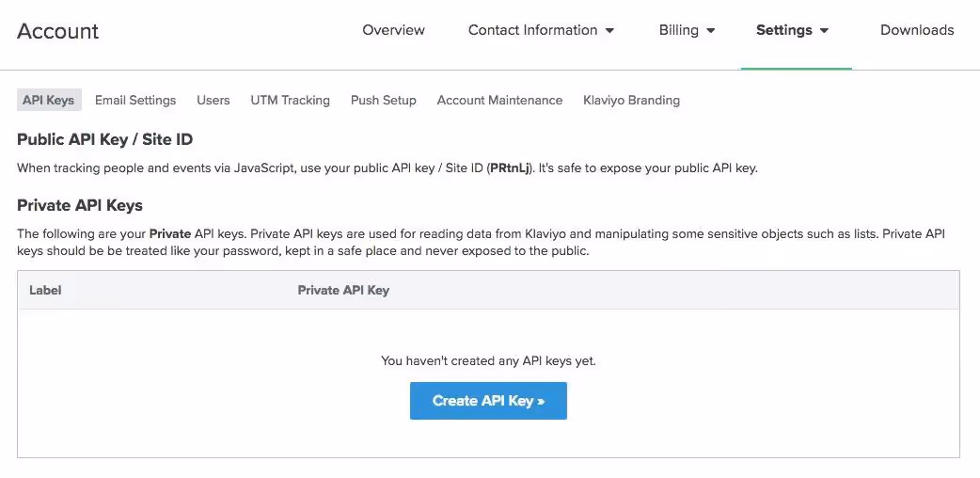980x478 pixels.
Task: Click the Private API Key column header
Action: pos(343,291)
